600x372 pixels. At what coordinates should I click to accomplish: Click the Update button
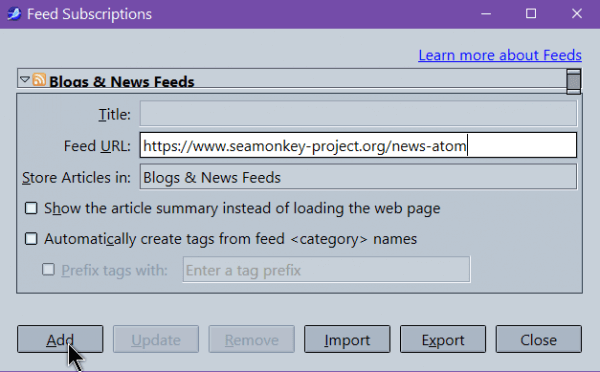(156, 339)
